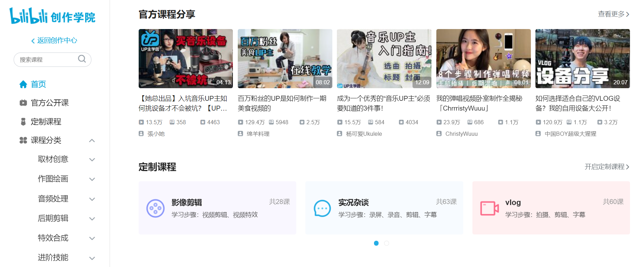This screenshot has height=267, width=644.
Task: Click title 【她总出品】入坑音乐UP主
Action: coord(183,104)
